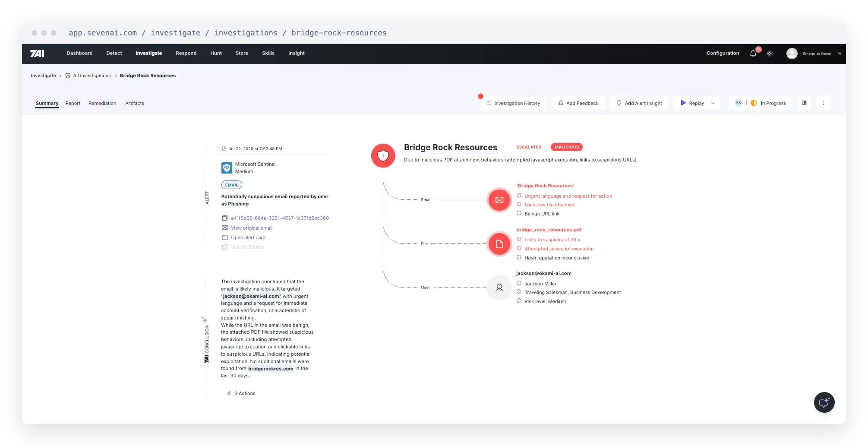This screenshot has width=868, height=446.
Task: Open the Insight menu item
Action: (297, 53)
